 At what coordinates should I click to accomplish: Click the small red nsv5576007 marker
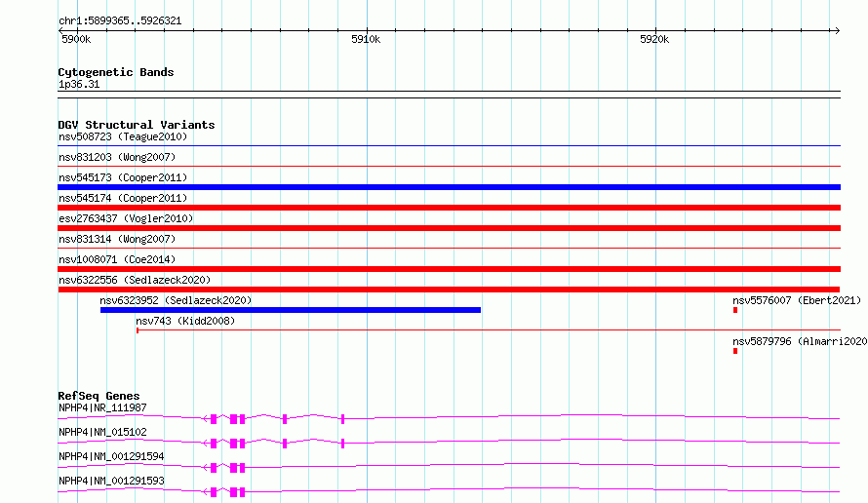(x=735, y=310)
